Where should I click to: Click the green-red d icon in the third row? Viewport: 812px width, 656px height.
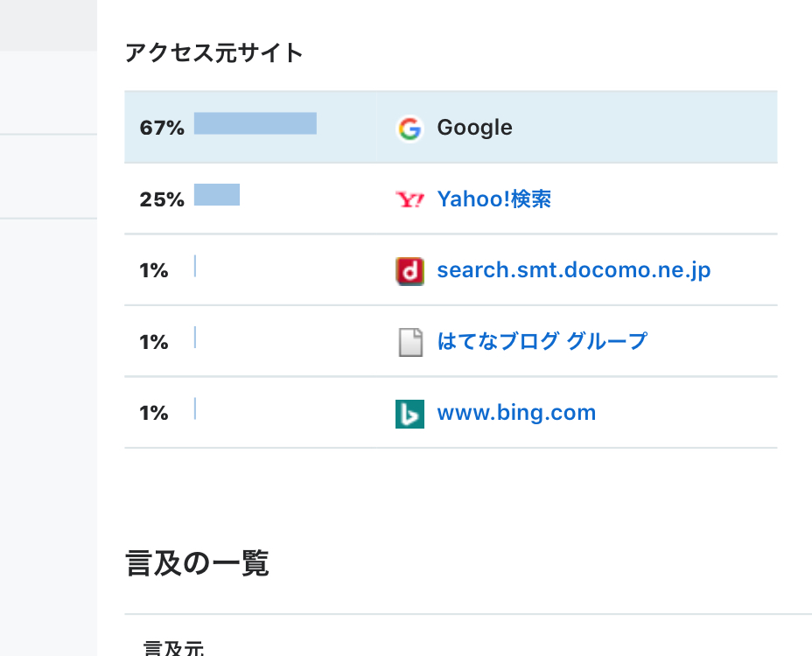409,270
